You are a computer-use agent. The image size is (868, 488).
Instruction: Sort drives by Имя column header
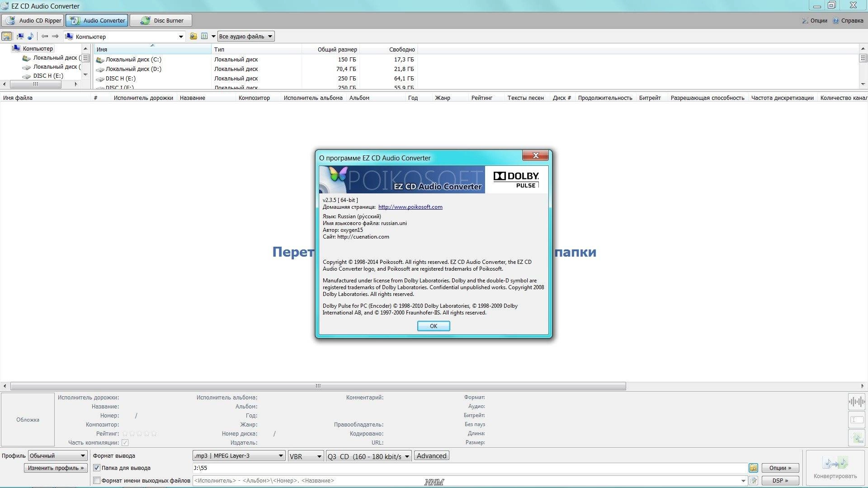coord(152,49)
